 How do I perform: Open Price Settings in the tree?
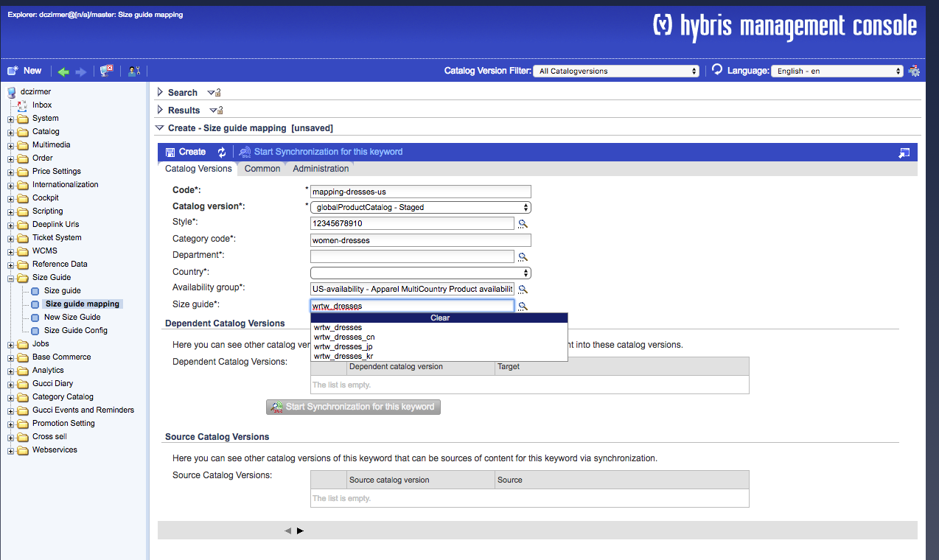(56, 172)
